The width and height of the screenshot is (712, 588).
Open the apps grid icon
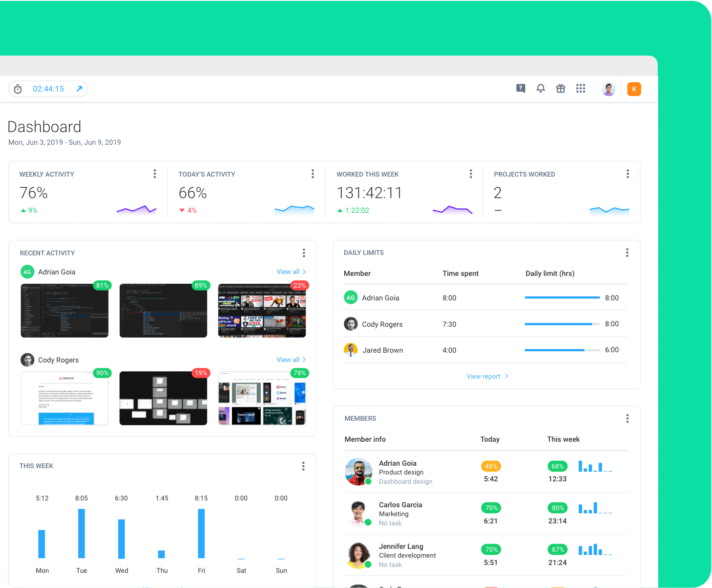click(x=580, y=89)
